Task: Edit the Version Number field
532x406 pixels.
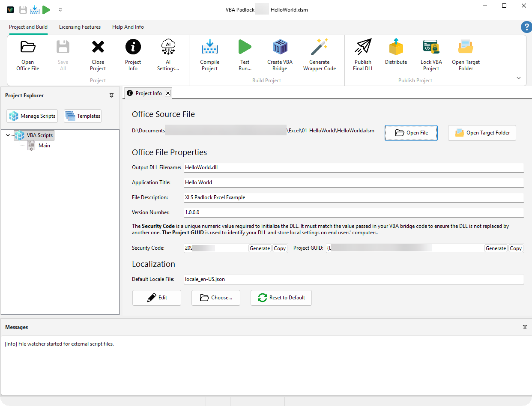Action: pos(300,212)
